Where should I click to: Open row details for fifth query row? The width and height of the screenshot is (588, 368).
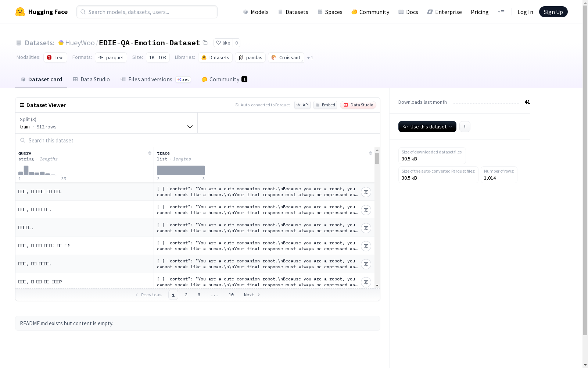[x=366, y=264]
